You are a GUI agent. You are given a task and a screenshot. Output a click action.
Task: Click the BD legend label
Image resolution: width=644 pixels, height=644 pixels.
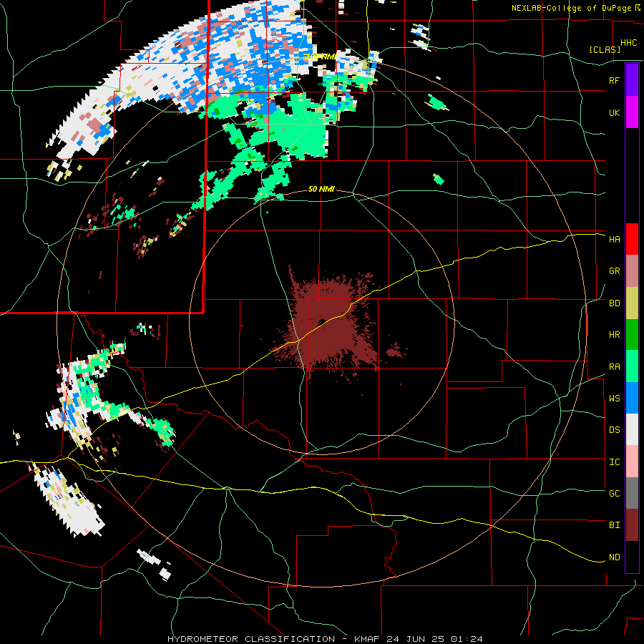point(614,303)
